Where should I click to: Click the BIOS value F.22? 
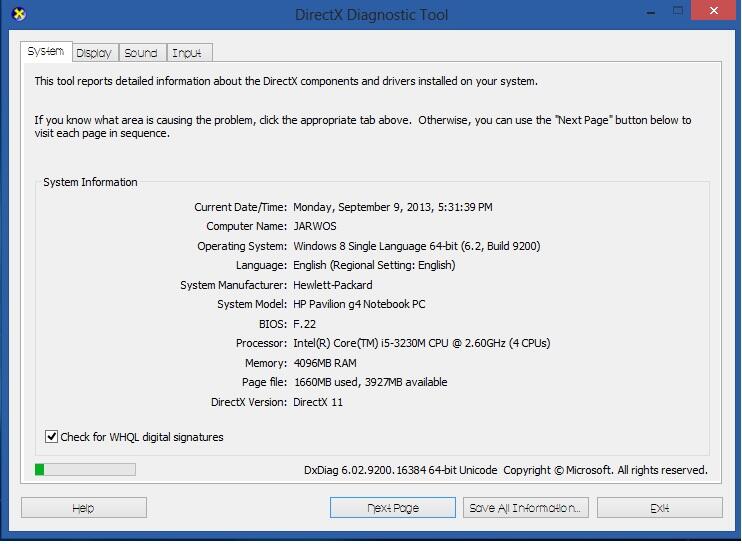(304, 324)
